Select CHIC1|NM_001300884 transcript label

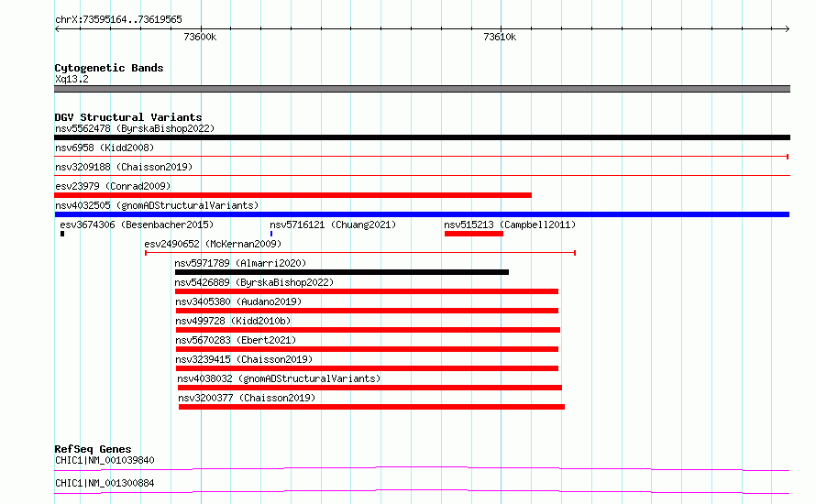[x=105, y=483]
